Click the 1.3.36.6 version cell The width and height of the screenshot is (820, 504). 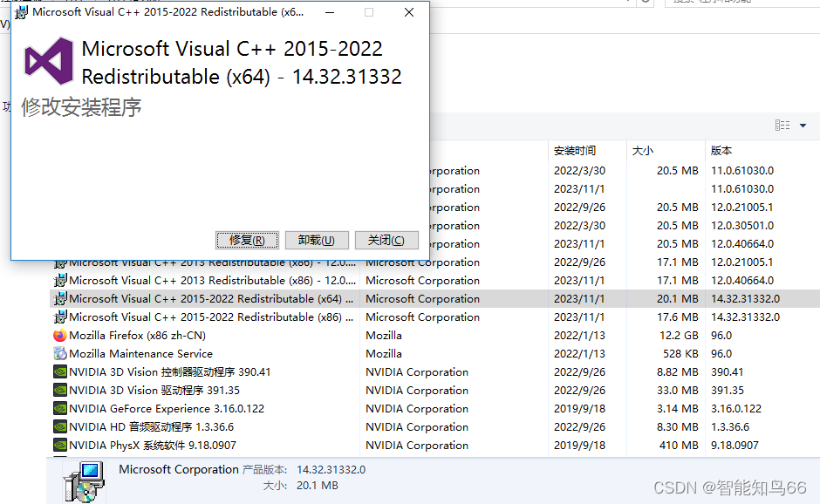(730, 426)
